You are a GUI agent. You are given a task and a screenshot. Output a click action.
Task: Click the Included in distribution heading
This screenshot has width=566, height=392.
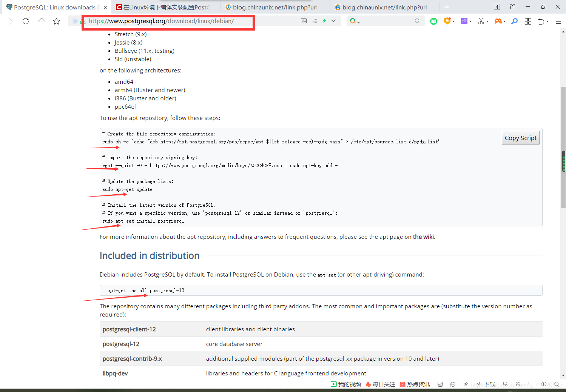point(150,255)
